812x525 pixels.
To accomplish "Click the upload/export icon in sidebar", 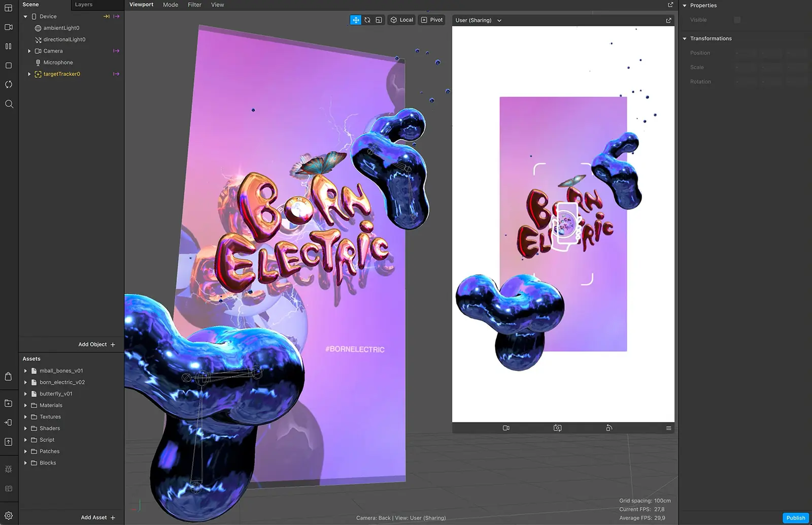I will (9, 442).
